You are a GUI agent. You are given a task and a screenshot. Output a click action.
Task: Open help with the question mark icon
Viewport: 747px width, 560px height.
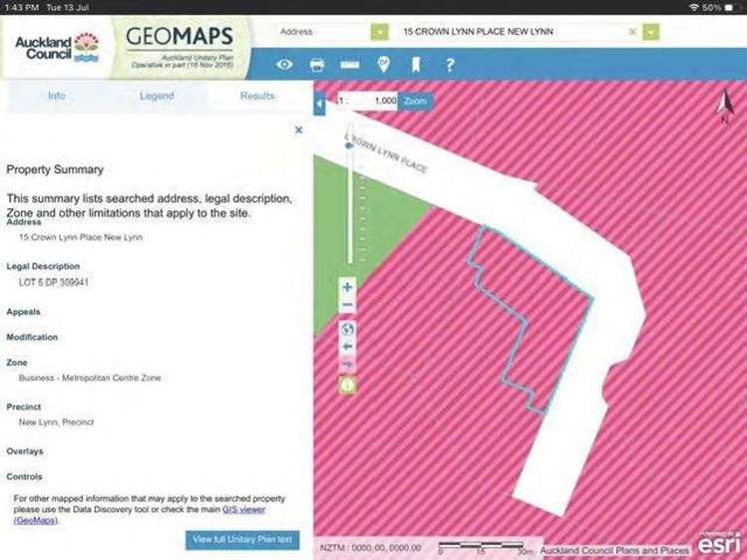450,65
